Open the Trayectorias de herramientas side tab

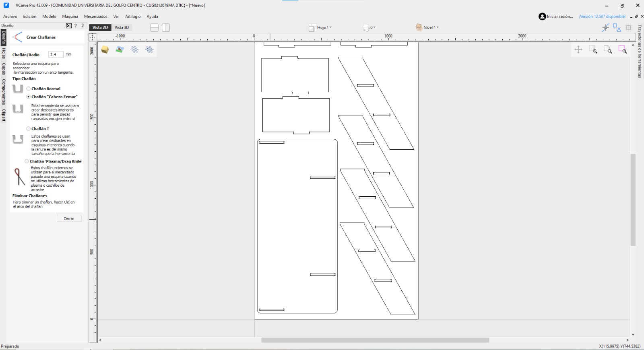tap(640, 51)
